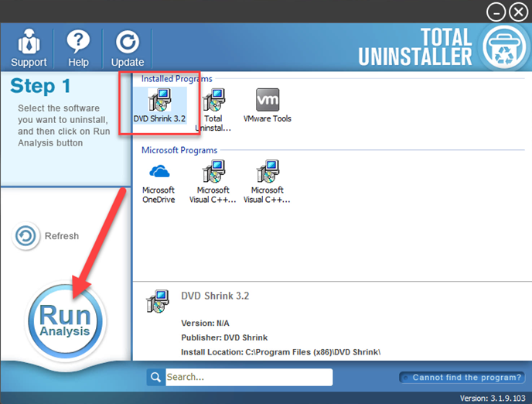Select the second Microsoft Visual C++ entry
The width and height of the screenshot is (532, 404).
[x=267, y=182]
